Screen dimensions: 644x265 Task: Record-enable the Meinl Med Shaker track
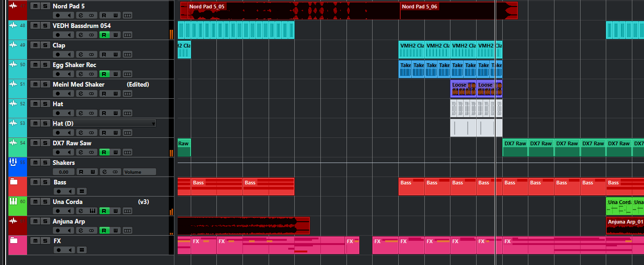[x=58, y=94]
